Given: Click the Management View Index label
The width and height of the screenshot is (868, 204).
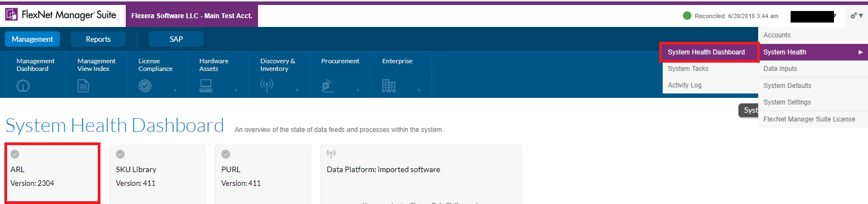Looking at the screenshot, I should click(x=97, y=65).
